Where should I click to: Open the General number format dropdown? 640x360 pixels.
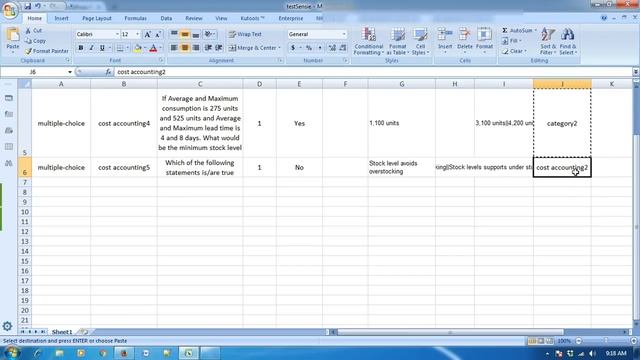pyautogui.click(x=344, y=34)
